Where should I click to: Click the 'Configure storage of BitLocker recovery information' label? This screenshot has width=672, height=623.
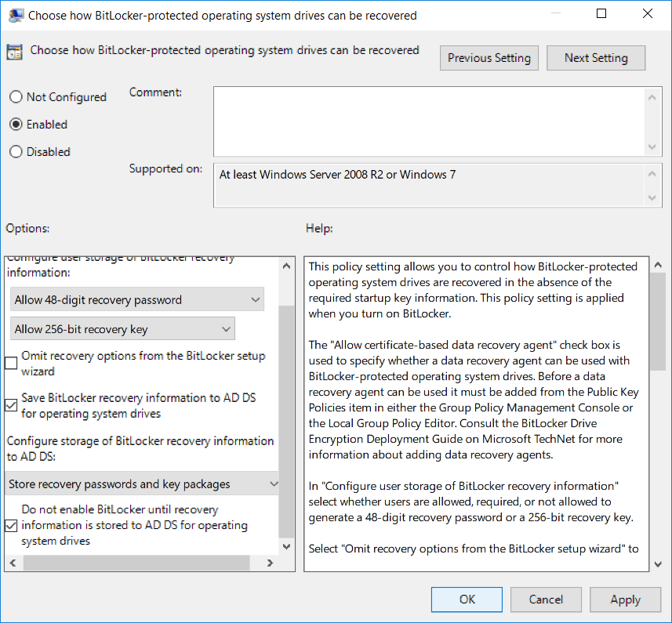140,448
